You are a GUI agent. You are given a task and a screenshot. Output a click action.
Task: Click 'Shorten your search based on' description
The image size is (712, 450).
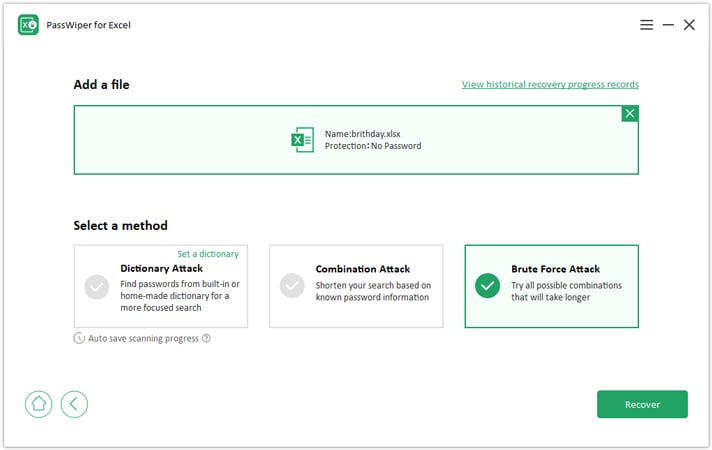click(373, 286)
